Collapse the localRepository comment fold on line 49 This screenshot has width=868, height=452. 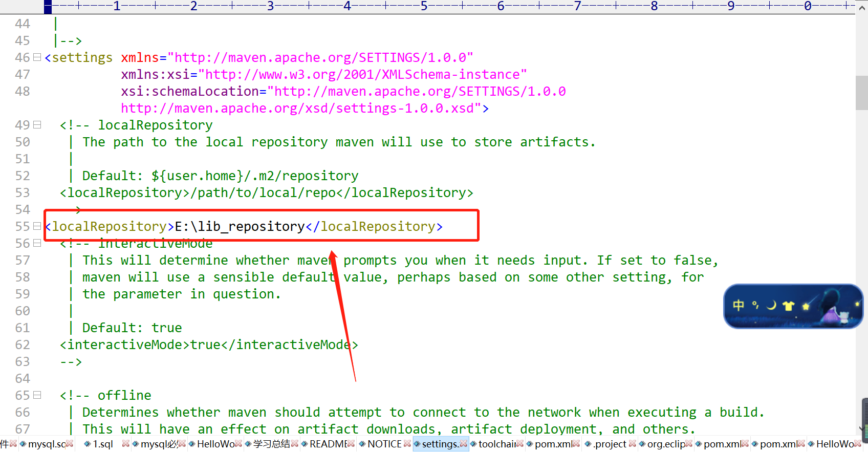pos(37,125)
